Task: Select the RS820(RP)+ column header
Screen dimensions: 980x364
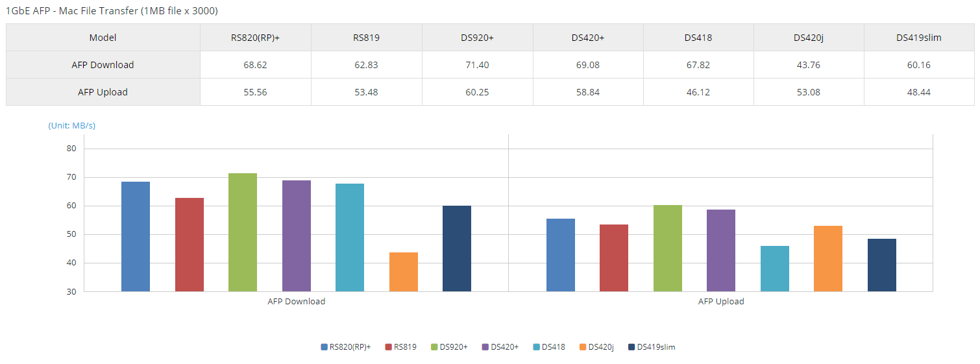Action: tap(256, 38)
